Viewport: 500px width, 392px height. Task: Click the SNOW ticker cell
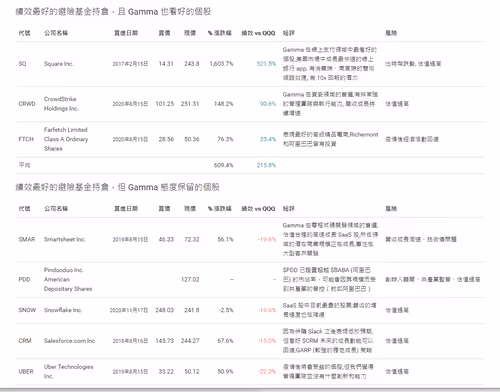(27, 310)
